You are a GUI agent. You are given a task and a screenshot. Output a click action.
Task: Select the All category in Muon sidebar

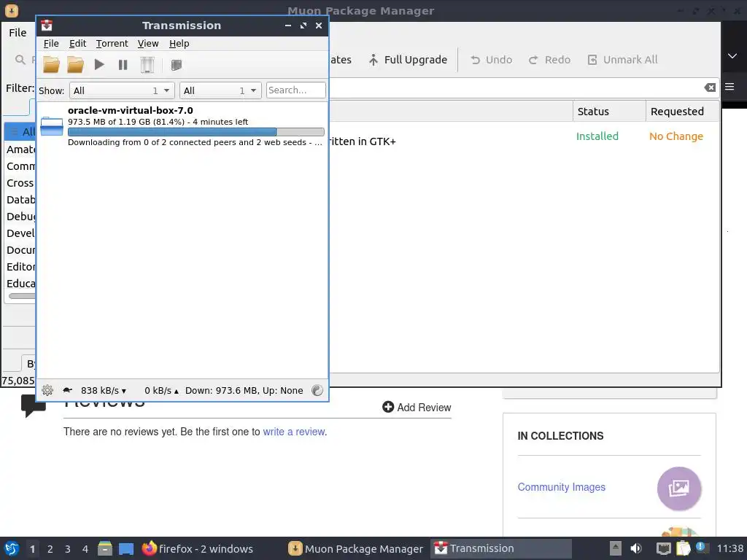(20, 132)
